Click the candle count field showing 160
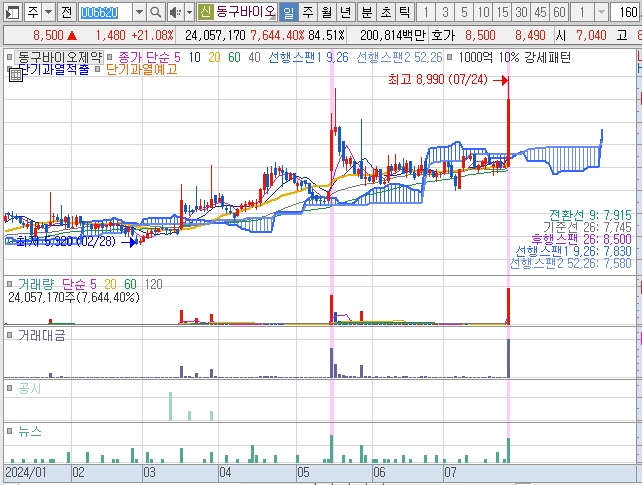 (x=626, y=12)
